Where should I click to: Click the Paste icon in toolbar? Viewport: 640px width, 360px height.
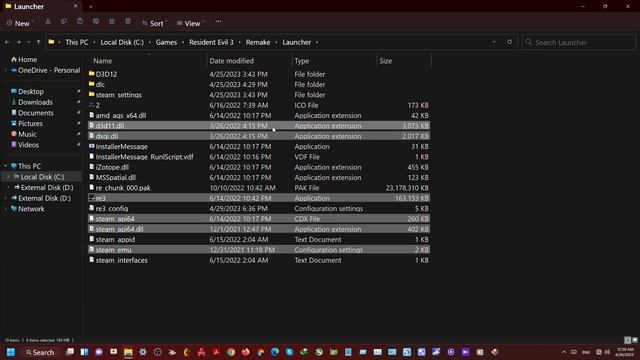coord(80,22)
